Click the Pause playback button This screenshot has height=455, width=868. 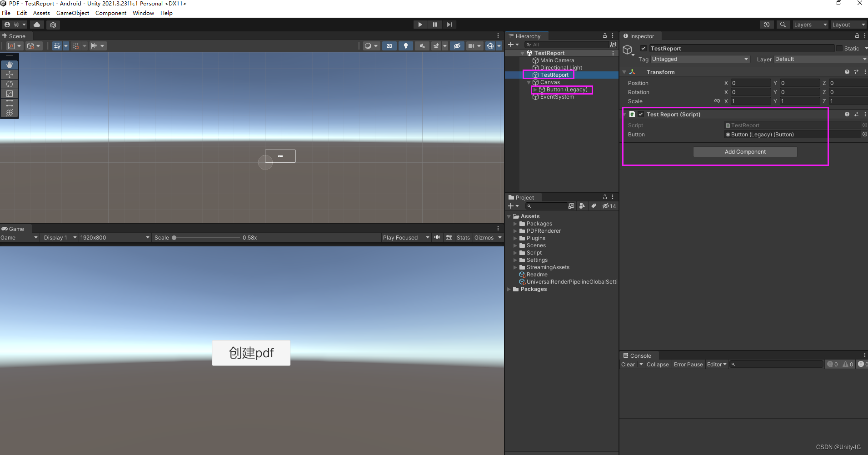pyautogui.click(x=434, y=25)
